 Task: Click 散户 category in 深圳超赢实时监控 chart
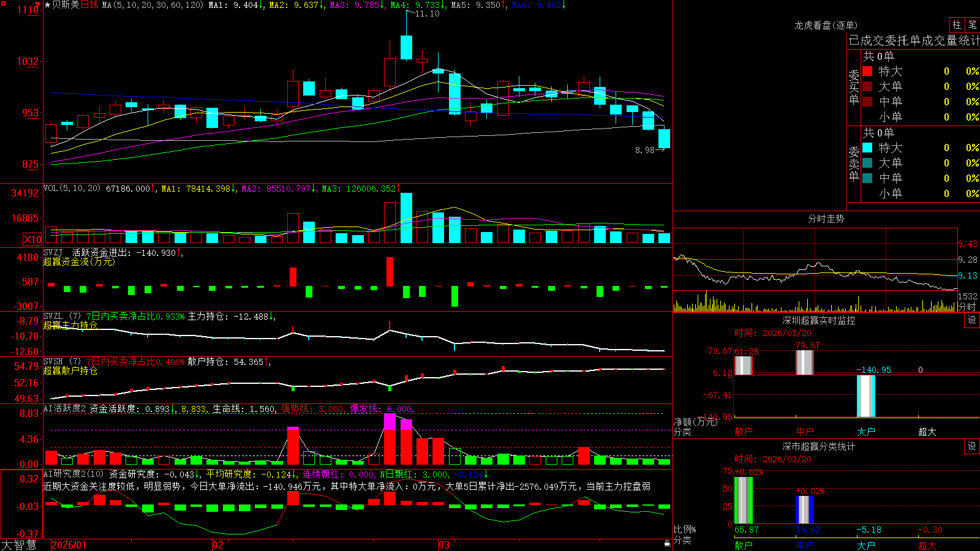click(744, 432)
